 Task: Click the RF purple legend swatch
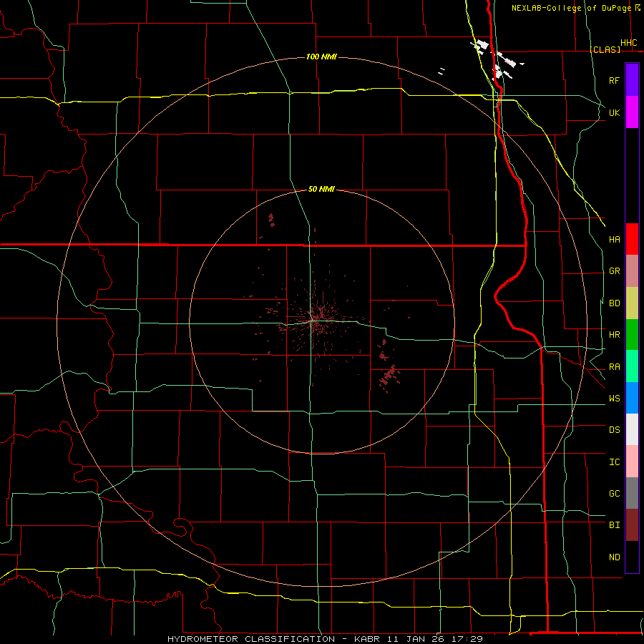[632, 80]
